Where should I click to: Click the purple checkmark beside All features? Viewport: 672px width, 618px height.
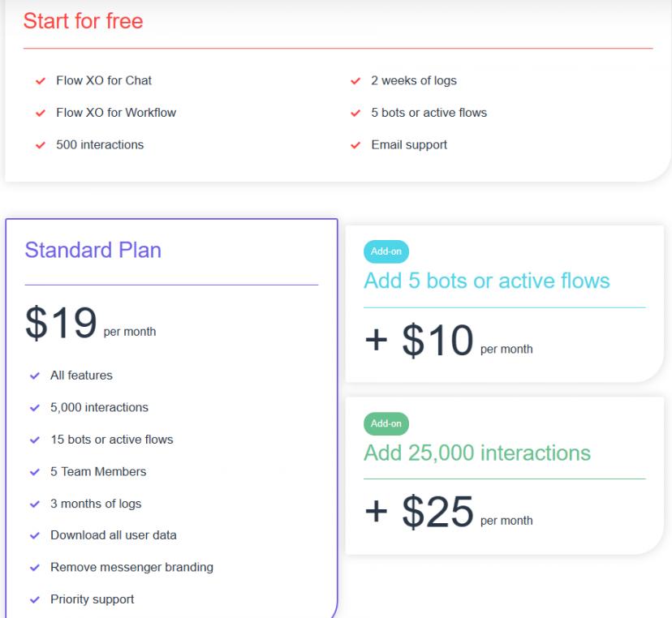click(x=35, y=376)
